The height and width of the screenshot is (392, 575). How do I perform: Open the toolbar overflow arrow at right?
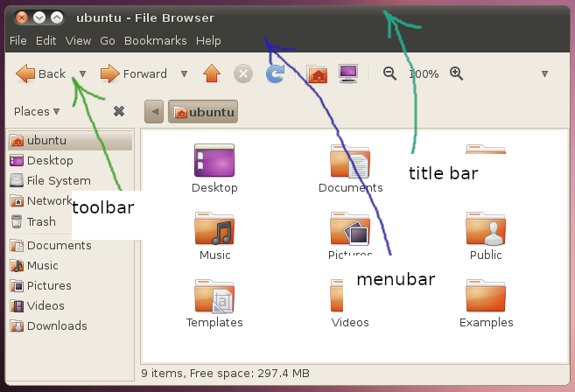(x=544, y=74)
